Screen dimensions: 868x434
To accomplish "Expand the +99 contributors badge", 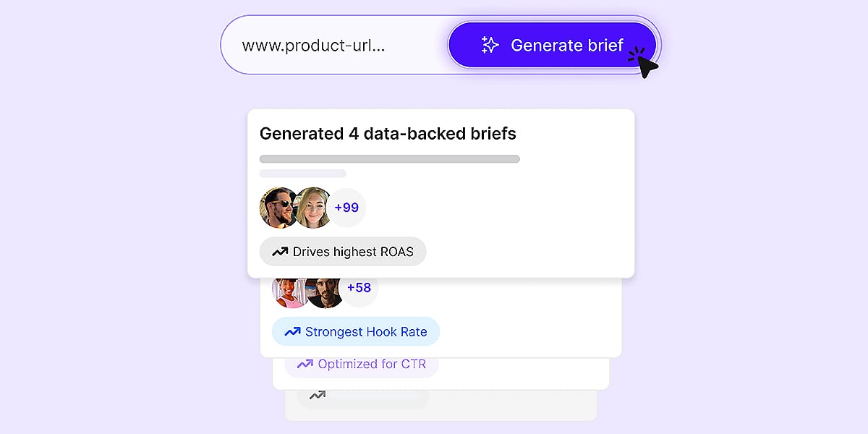I will tap(347, 208).
